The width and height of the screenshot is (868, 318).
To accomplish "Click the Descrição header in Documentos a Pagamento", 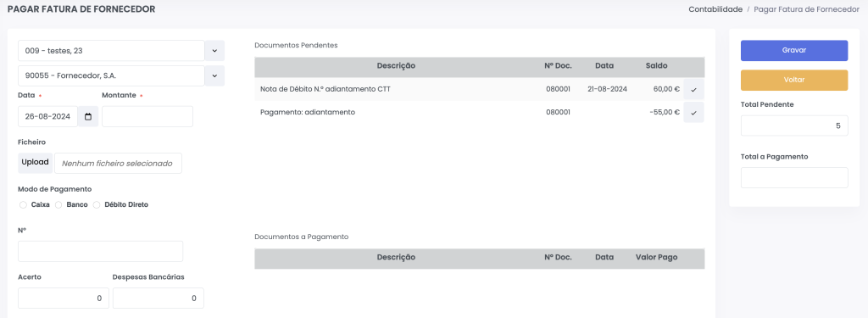I will pyautogui.click(x=397, y=258).
